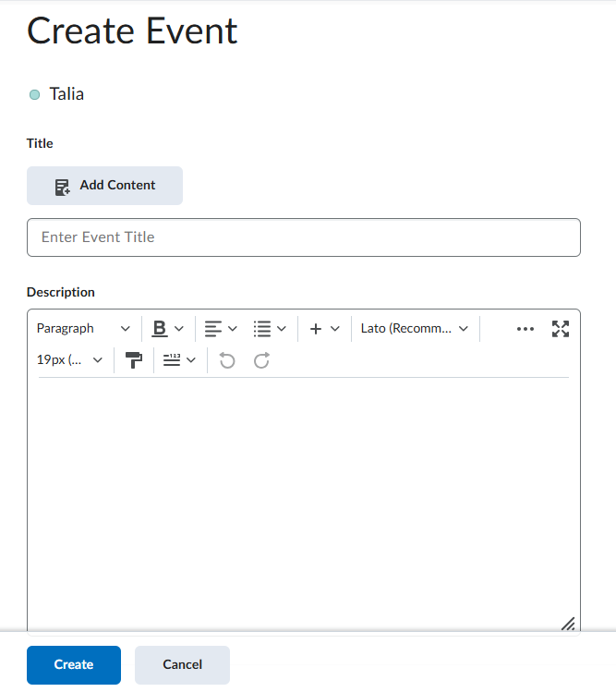Expand line numbering options chevron
This screenshot has width=616, height=692.
pos(191,360)
